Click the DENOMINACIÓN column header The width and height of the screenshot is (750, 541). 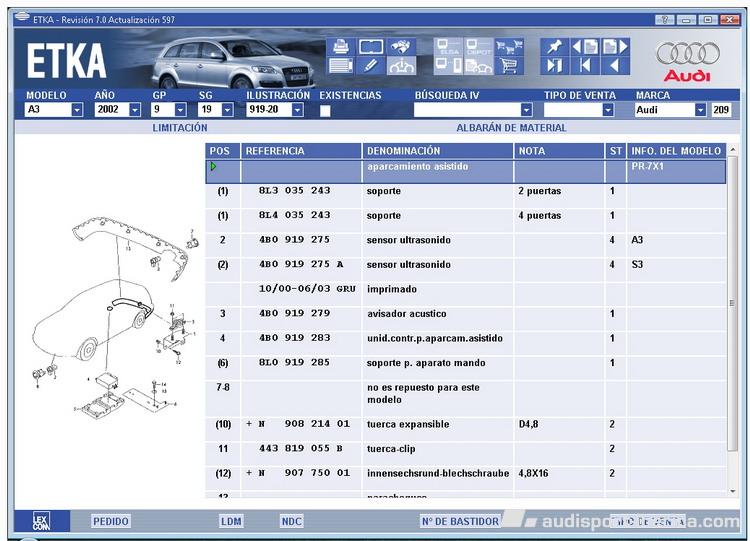pyautogui.click(x=437, y=151)
